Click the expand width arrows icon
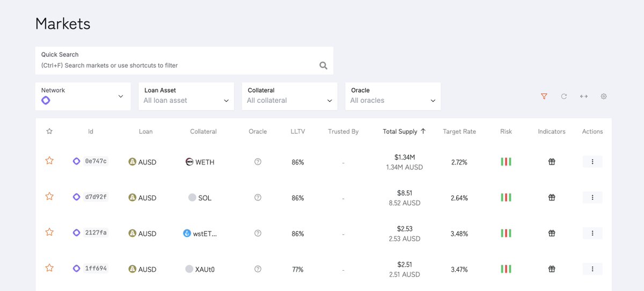Image resolution: width=644 pixels, height=291 pixels. (x=584, y=96)
